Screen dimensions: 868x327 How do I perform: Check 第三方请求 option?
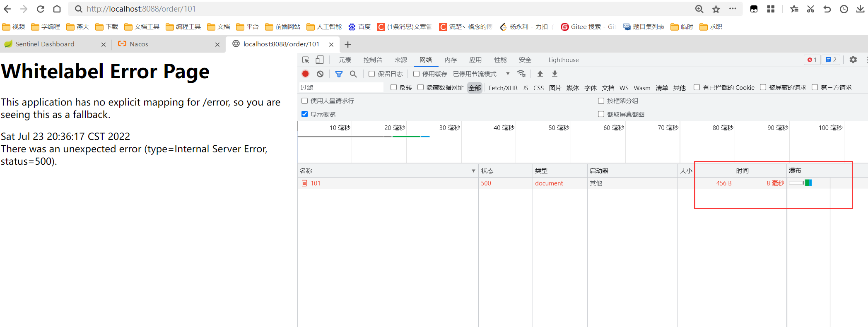pos(815,87)
